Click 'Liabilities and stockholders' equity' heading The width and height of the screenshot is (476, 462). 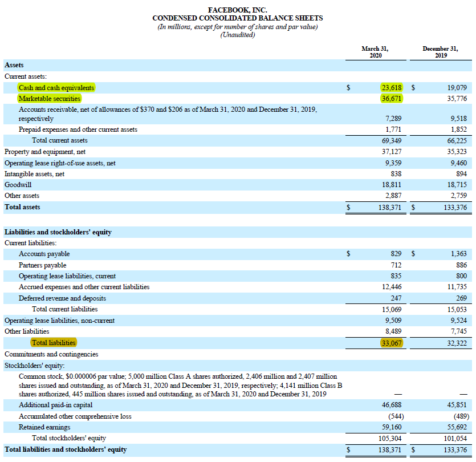coord(58,232)
